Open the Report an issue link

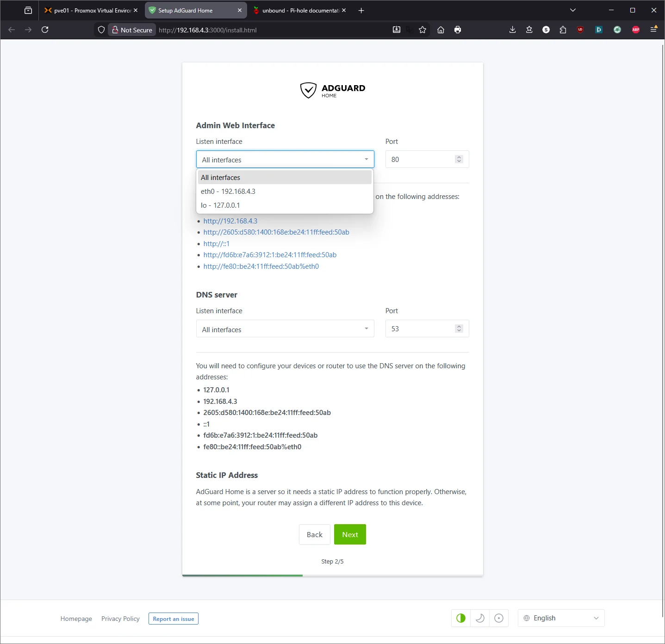[x=173, y=619]
